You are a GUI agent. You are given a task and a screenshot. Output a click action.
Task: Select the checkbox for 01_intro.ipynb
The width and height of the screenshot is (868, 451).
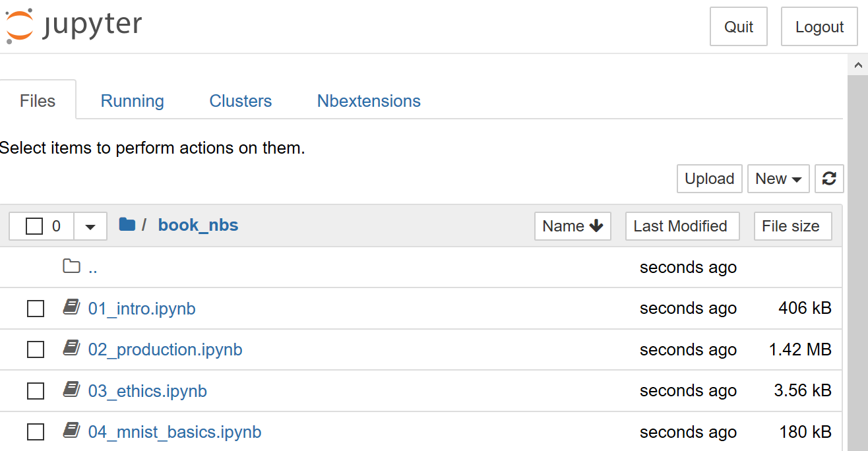pyautogui.click(x=36, y=308)
